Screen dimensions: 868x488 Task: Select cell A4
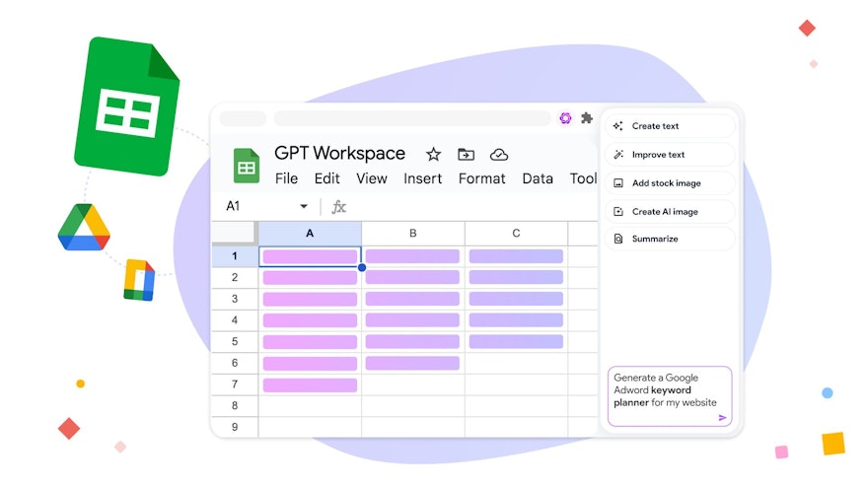tap(310, 320)
